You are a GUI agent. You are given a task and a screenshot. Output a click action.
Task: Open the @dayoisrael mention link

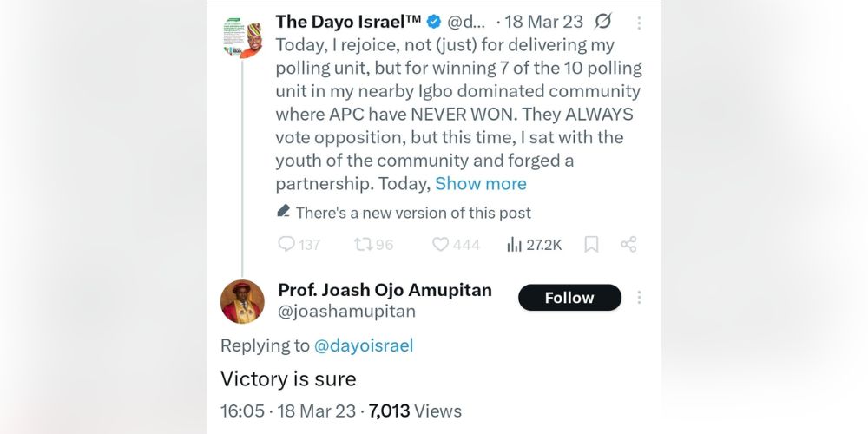pyautogui.click(x=363, y=345)
